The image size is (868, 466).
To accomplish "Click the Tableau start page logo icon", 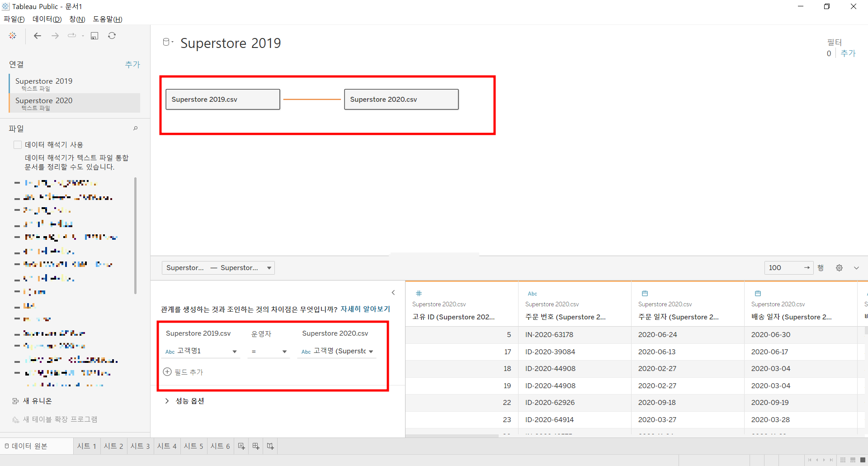I will [x=13, y=36].
